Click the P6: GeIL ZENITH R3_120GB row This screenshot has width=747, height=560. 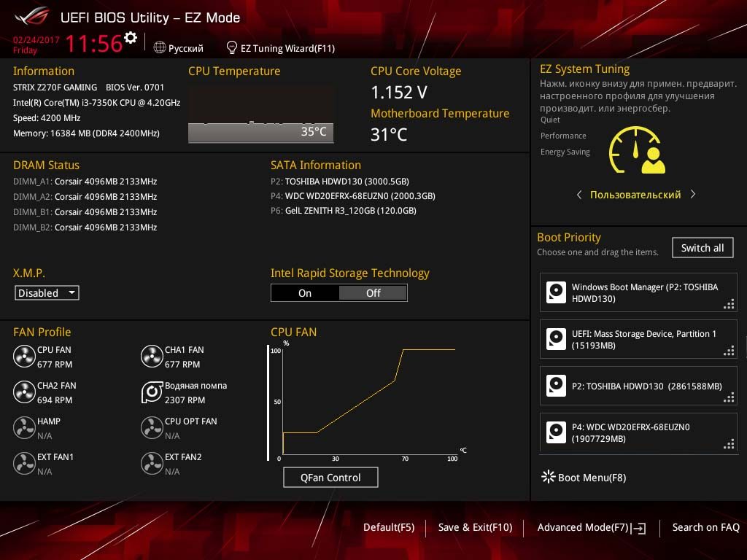(344, 211)
